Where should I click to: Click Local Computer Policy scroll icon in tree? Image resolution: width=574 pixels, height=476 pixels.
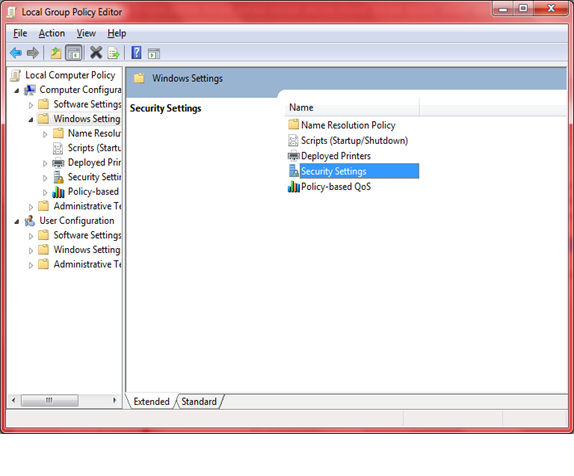click(x=15, y=75)
